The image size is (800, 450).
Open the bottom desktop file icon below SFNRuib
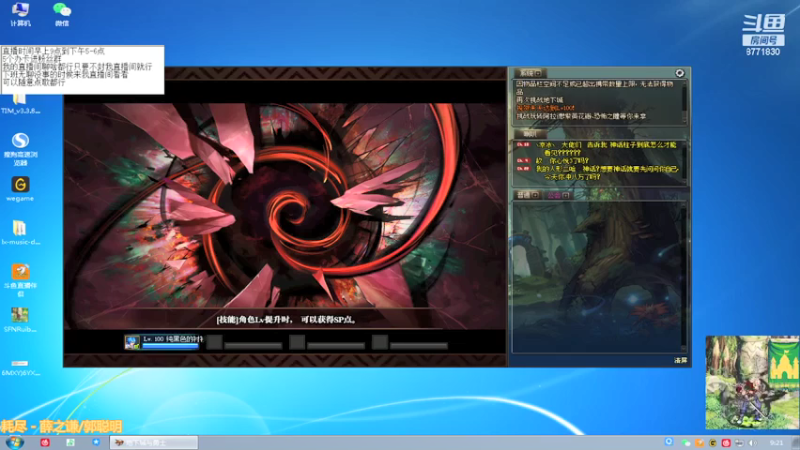tap(20, 367)
